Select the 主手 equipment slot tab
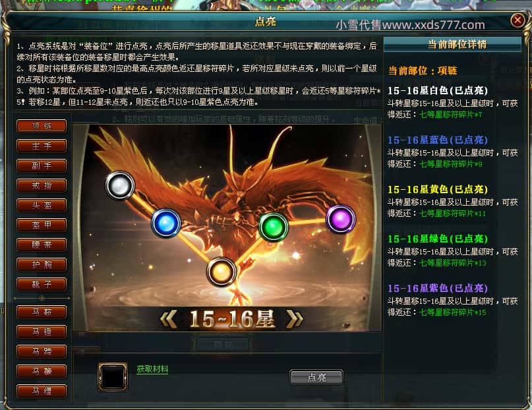 click(x=42, y=146)
